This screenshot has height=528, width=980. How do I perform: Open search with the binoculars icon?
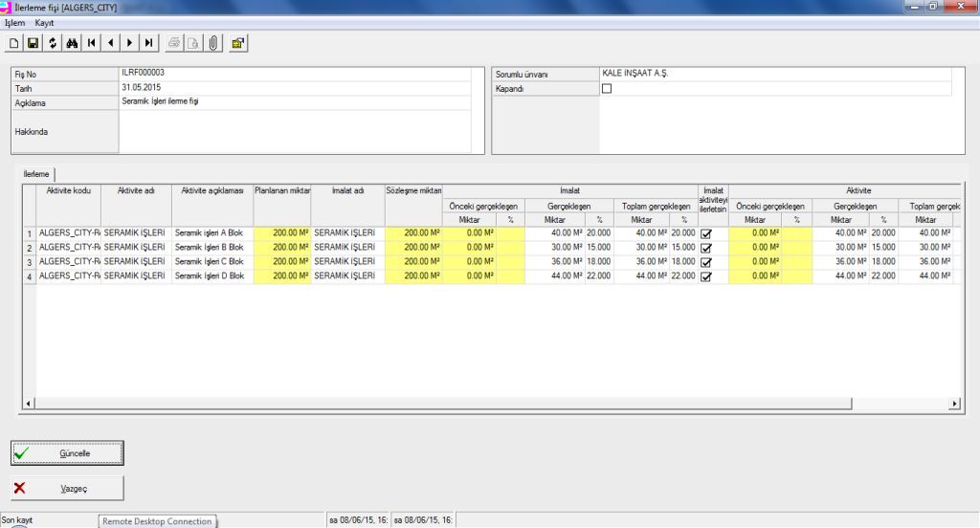(x=72, y=43)
